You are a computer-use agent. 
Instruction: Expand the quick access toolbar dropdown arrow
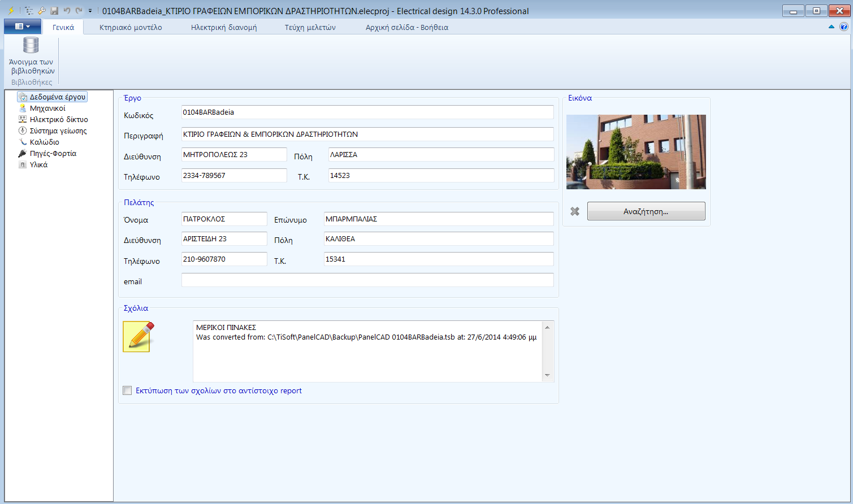click(x=89, y=10)
